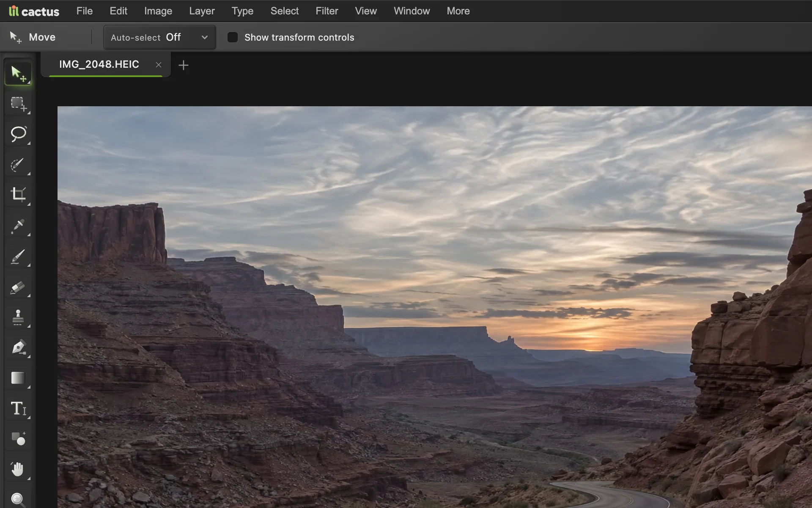Image resolution: width=812 pixels, height=508 pixels.
Task: Enable Show transform controls checkbox
Action: tap(233, 37)
